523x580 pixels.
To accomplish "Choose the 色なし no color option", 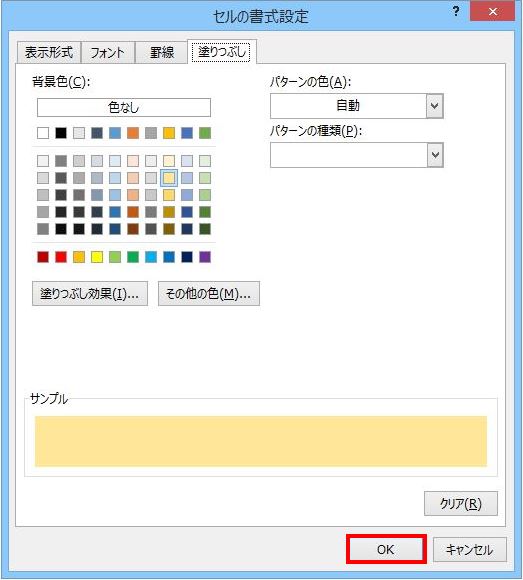I will (x=124, y=108).
